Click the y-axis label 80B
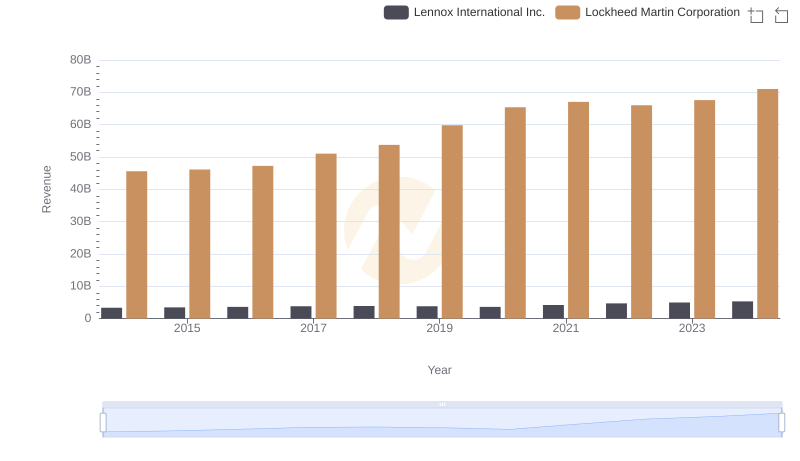This screenshot has height=461, width=800. pos(81,60)
